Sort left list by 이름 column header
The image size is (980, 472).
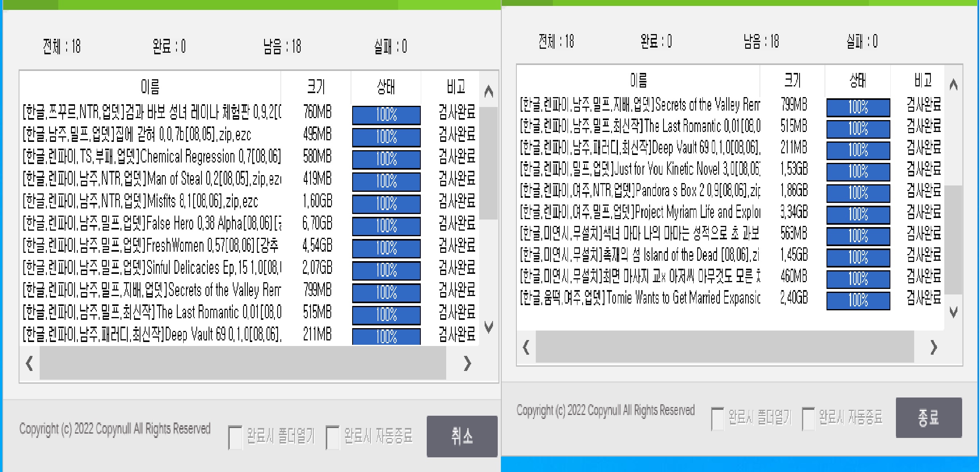[x=150, y=86]
